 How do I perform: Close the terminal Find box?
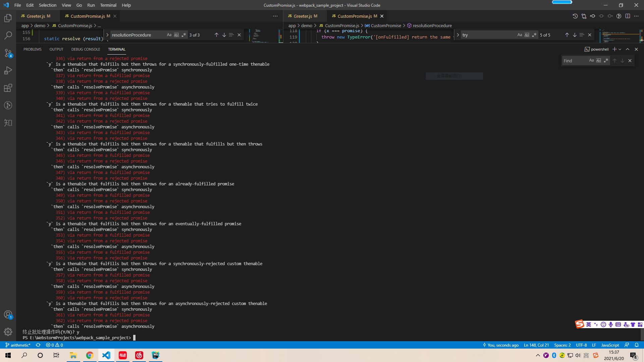click(630, 61)
